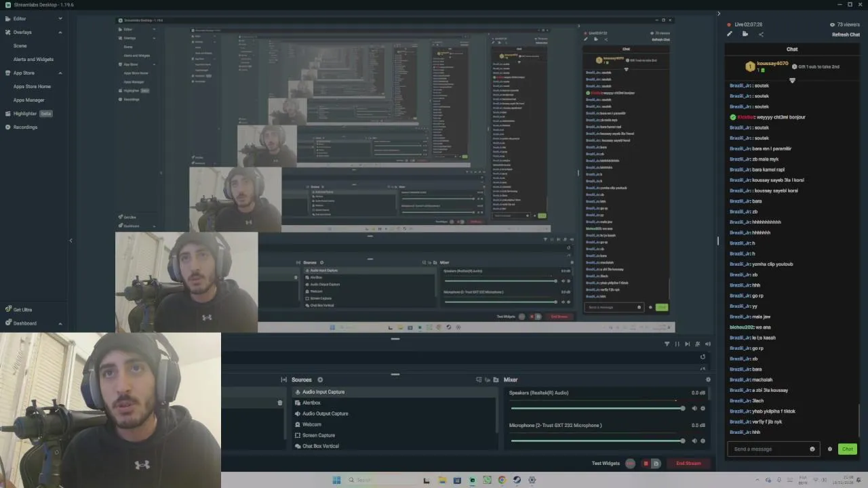Click the green Chat send button
The width and height of the screenshot is (868, 488).
tap(848, 449)
